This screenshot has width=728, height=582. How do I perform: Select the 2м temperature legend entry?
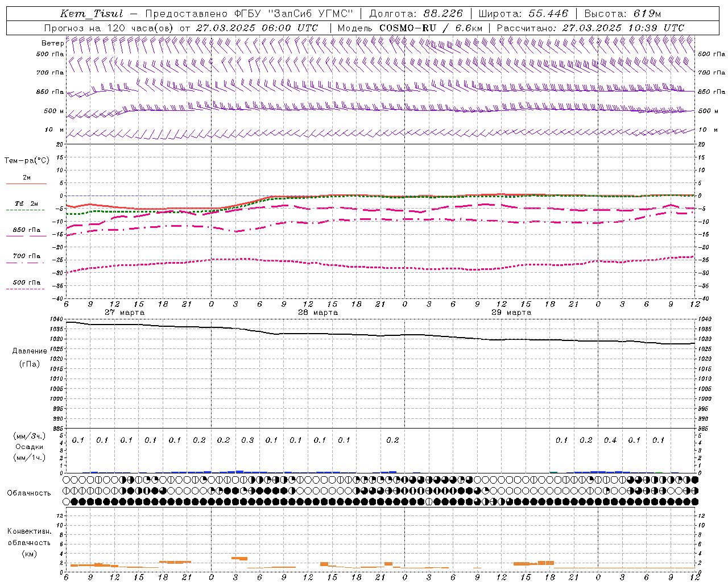26,177
